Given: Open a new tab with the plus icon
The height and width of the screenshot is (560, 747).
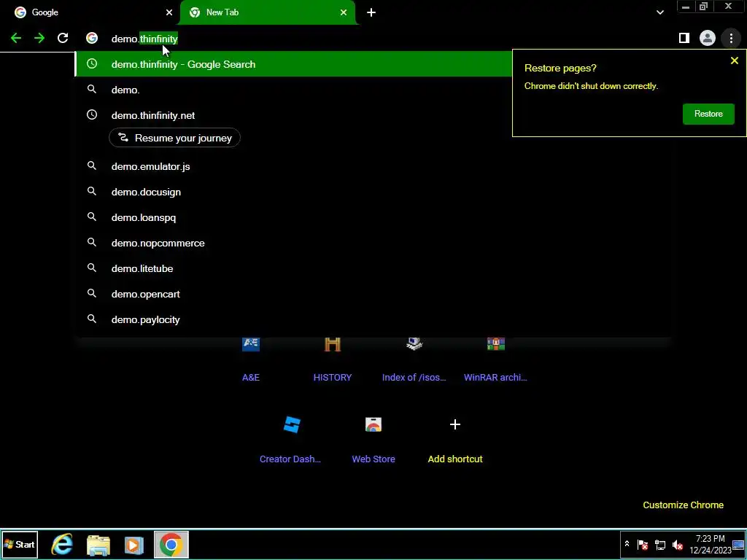Looking at the screenshot, I should 371,12.
